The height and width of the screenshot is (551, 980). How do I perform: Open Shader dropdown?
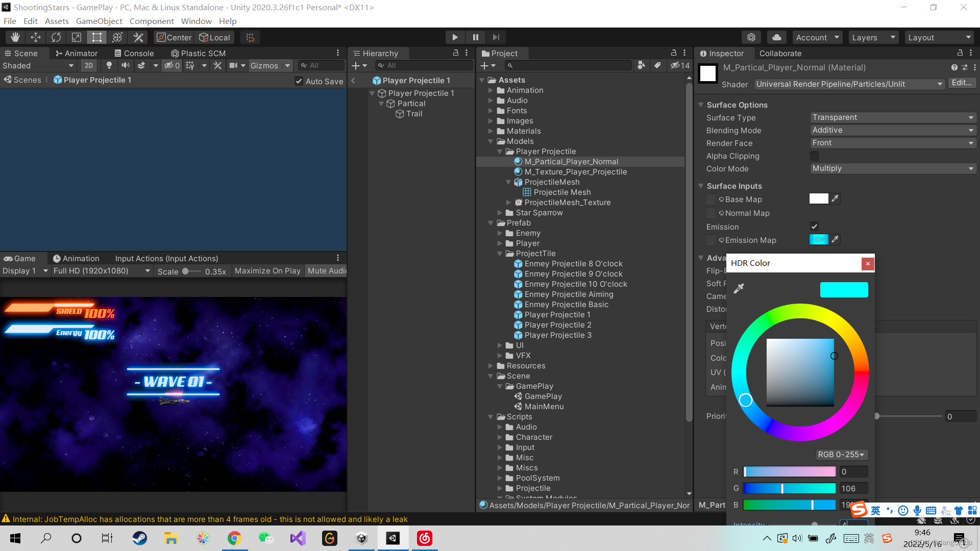pyautogui.click(x=849, y=84)
